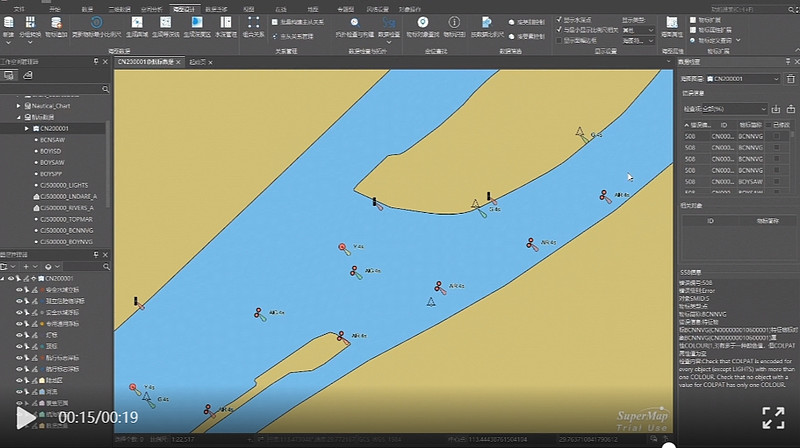This screenshot has width=800, height=448.
Task: Click the black beacon symbol on the left shoreline
Action: (x=137, y=300)
